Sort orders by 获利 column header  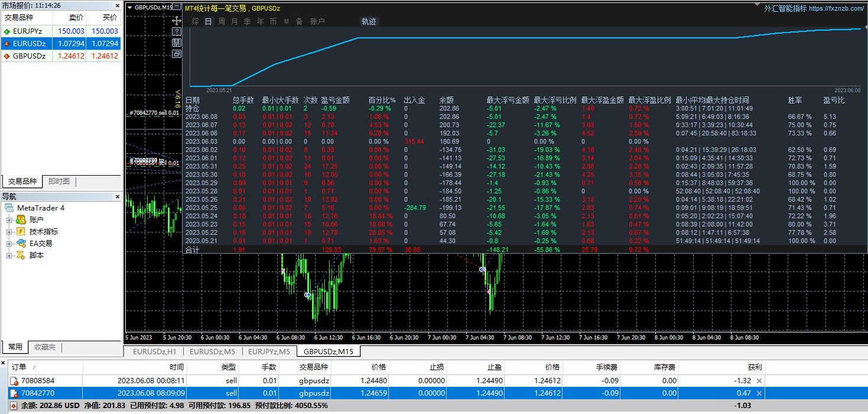coord(754,367)
